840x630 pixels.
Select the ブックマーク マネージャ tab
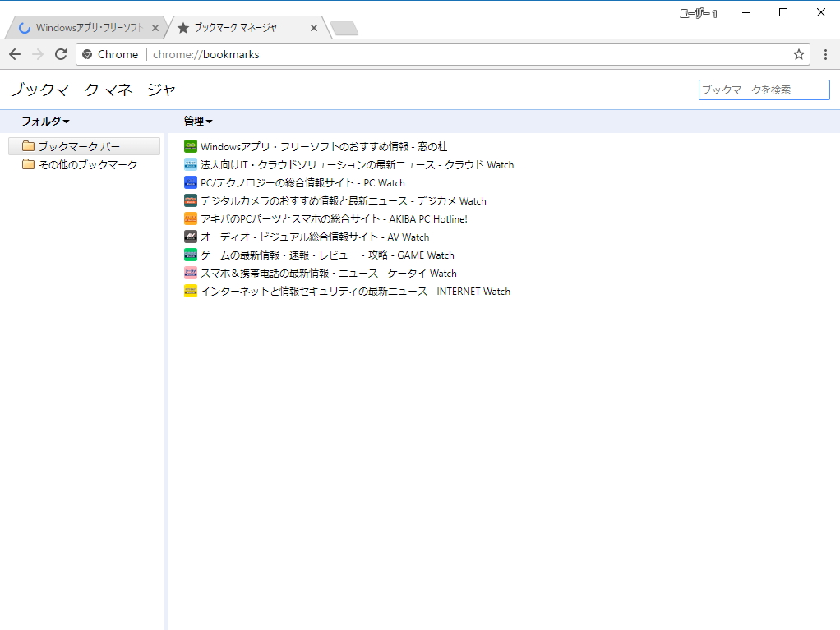[x=238, y=26]
